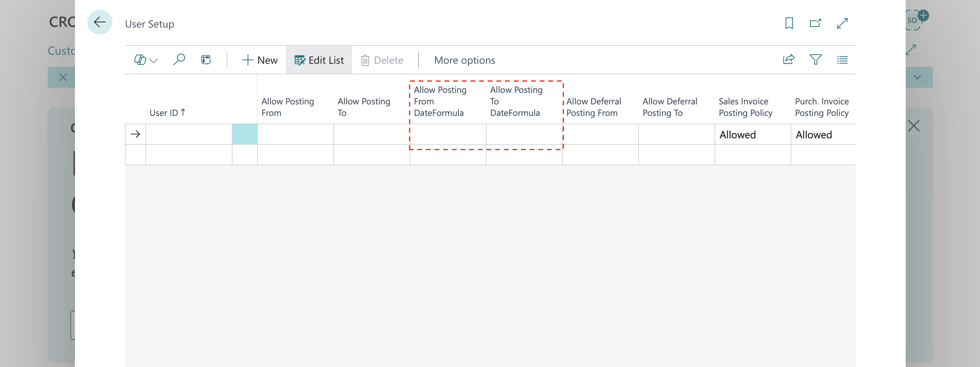Select Purch. Invoice Posting Policy Allowed cell

coord(822,135)
